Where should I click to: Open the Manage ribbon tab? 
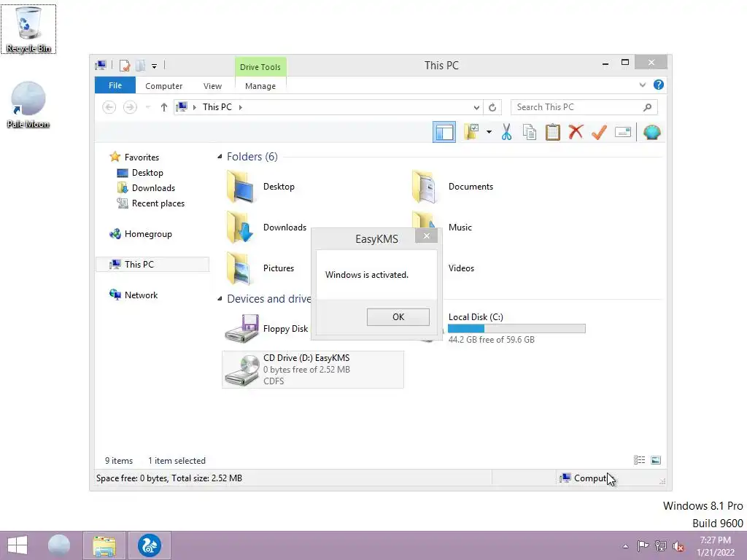[260, 86]
